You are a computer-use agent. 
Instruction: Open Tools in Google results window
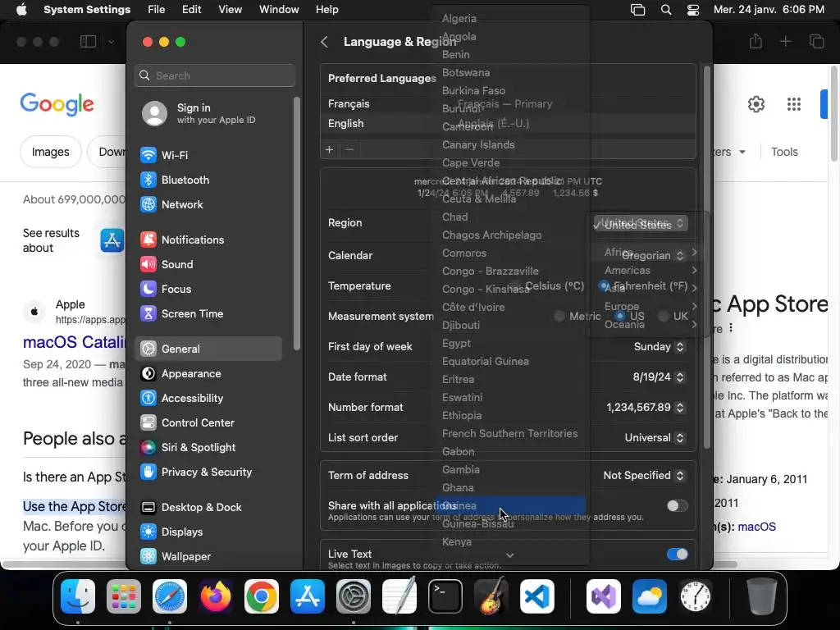tap(784, 152)
